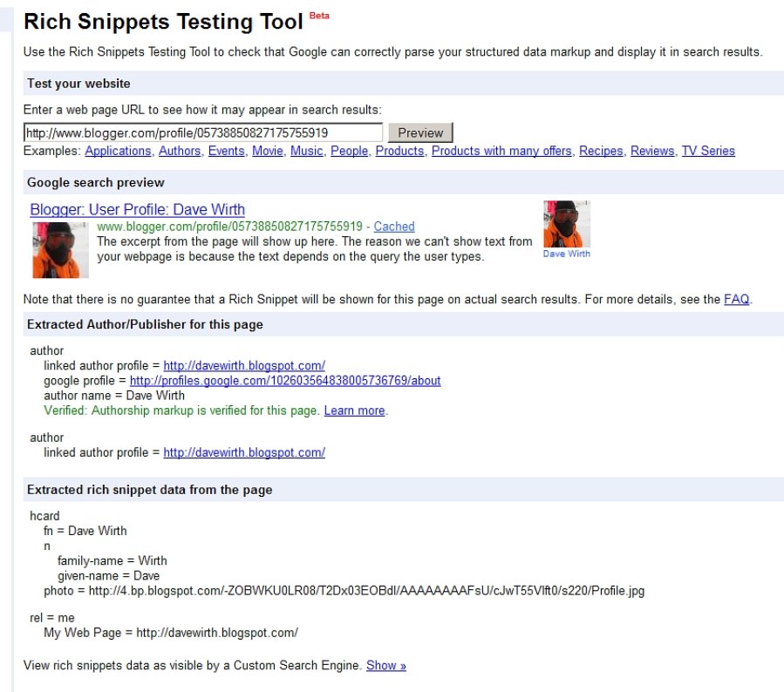Screen dimensions: 784x692
Task: Open the Music example link
Action: 306,151
